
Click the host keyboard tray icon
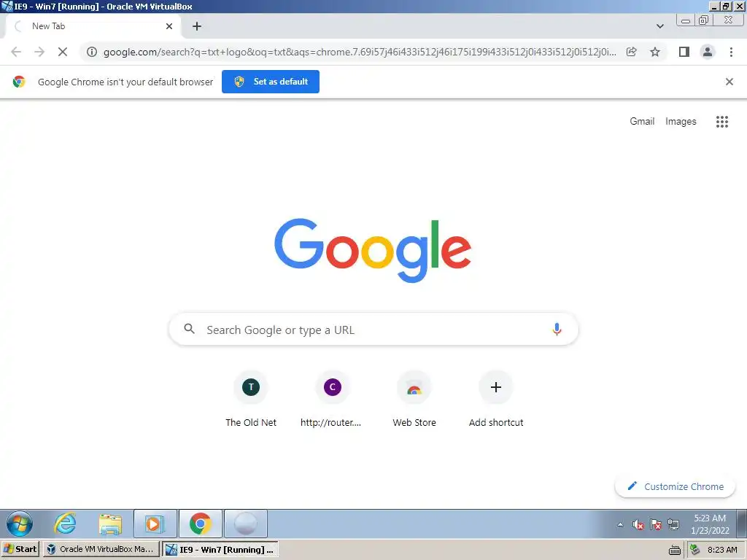[675, 550]
